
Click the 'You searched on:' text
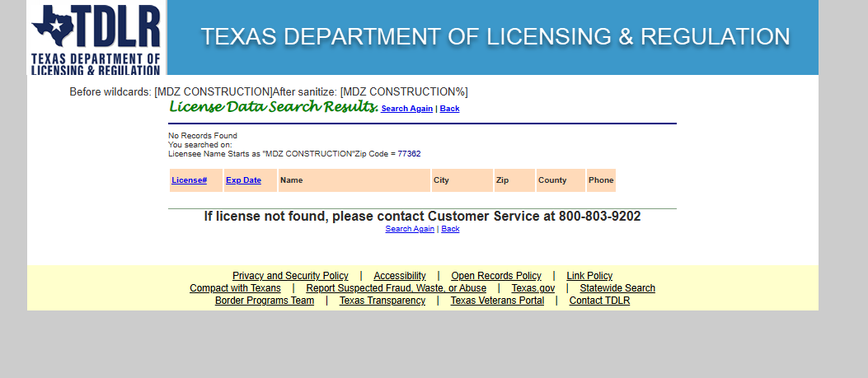[x=200, y=144]
